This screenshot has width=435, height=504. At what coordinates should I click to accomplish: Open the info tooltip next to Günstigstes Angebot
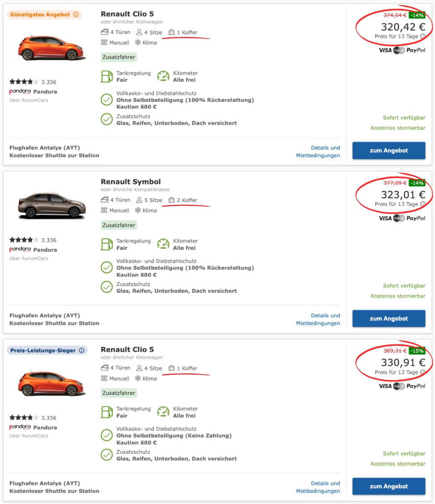coord(75,14)
